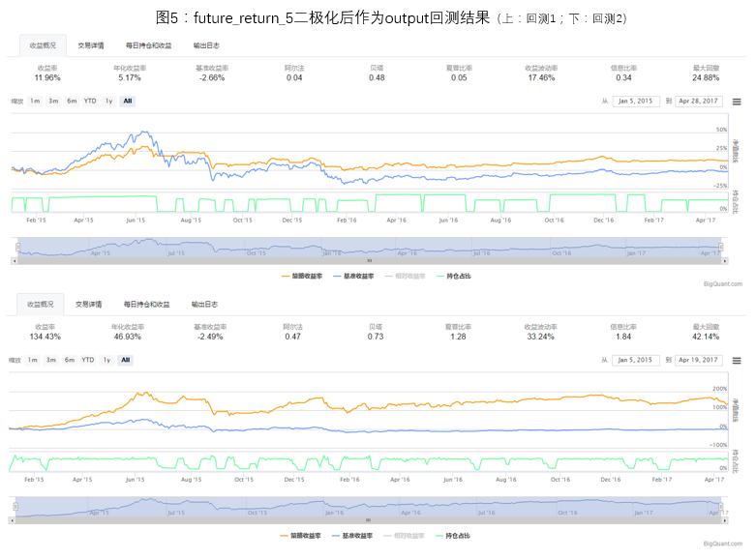756x560 pixels.
Task: Set backtest 2 zoom to 3m
Action: [50, 360]
